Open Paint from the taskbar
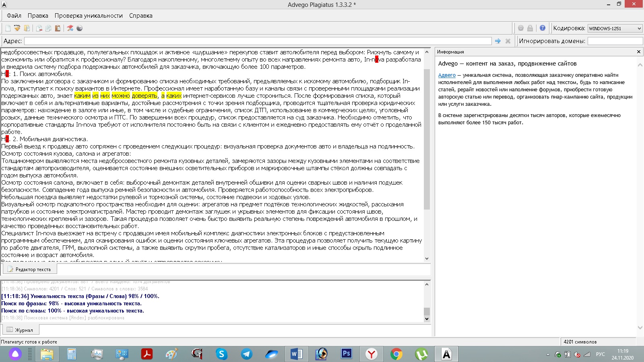 pos(171,354)
